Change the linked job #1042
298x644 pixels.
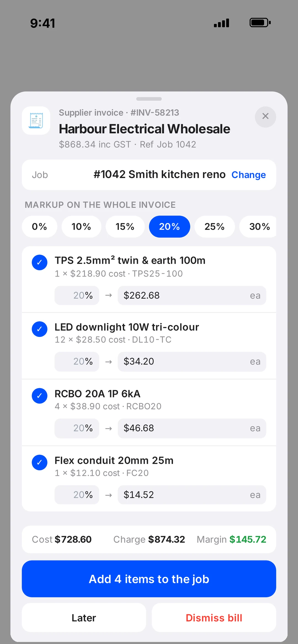248,175
